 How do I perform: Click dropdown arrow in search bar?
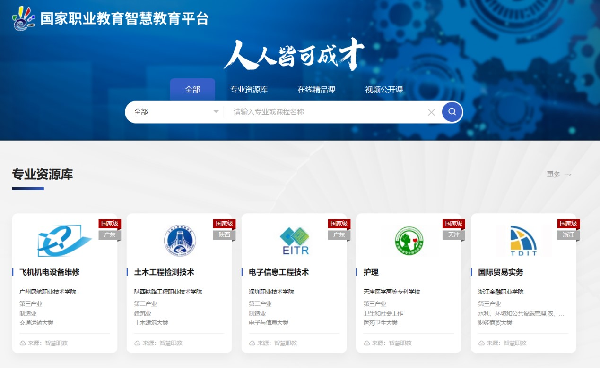coord(216,112)
